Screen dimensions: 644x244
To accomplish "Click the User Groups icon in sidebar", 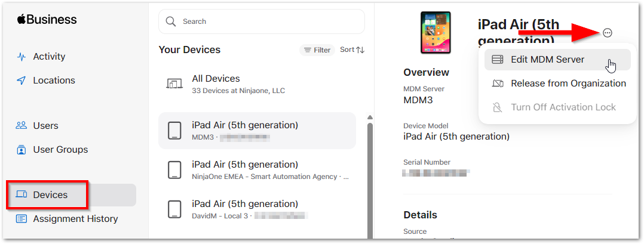I will (22, 150).
